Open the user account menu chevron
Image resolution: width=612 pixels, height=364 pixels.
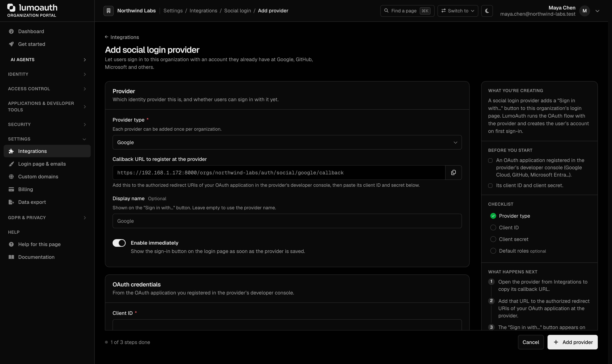tap(597, 11)
